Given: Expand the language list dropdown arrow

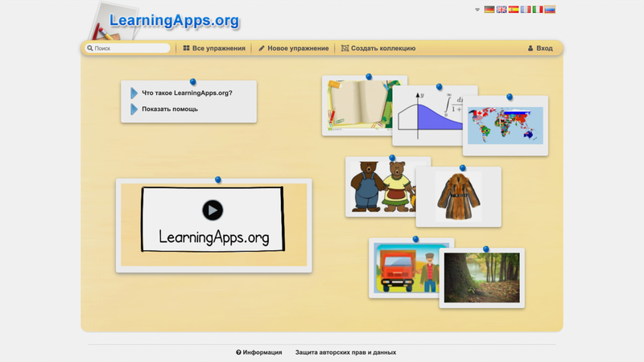Looking at the screenshot, I should (478, 10).
